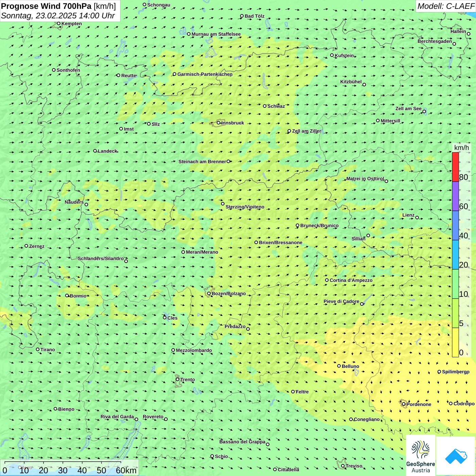The height and width of the screenshot is (476, 476).
Task: Click the 'km/h' legend unit label
Action: click(x=461, y=148)
